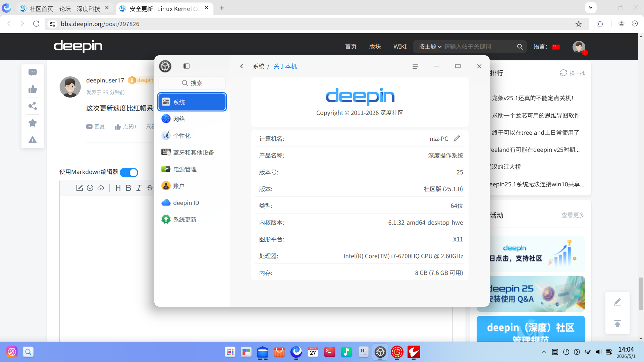This screenshot has width=644, height=362.
Task: Apply italic format in the editor
Action: [139, 188]
